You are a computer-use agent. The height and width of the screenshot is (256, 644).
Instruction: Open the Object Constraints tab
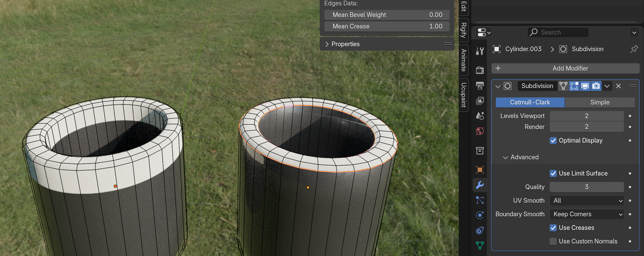pos(480,231)
